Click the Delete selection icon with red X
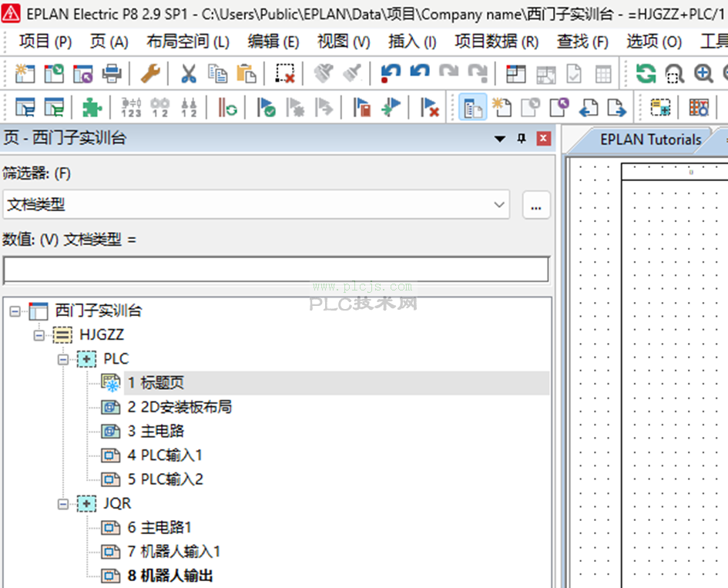Image resolution: width=728 pixels, height=588 pixels. (284, 74)
